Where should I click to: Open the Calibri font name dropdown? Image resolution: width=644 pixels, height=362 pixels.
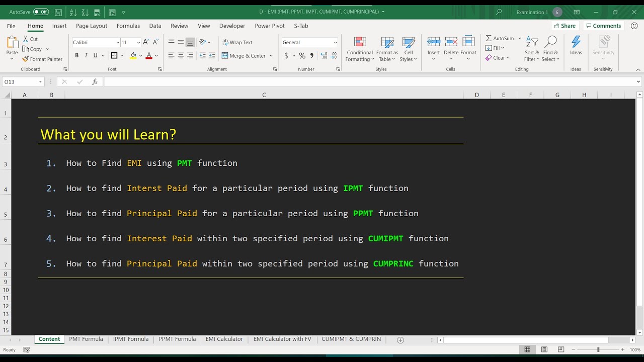coord(118,43)
